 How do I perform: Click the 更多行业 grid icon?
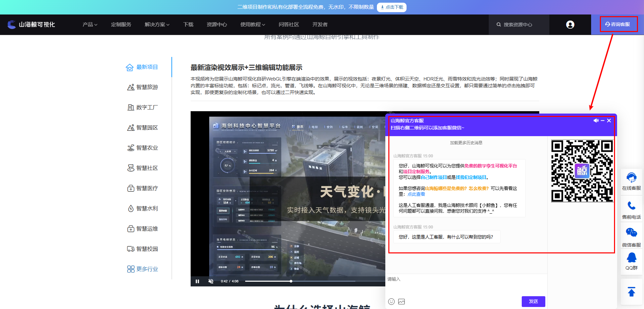[131, 269]
